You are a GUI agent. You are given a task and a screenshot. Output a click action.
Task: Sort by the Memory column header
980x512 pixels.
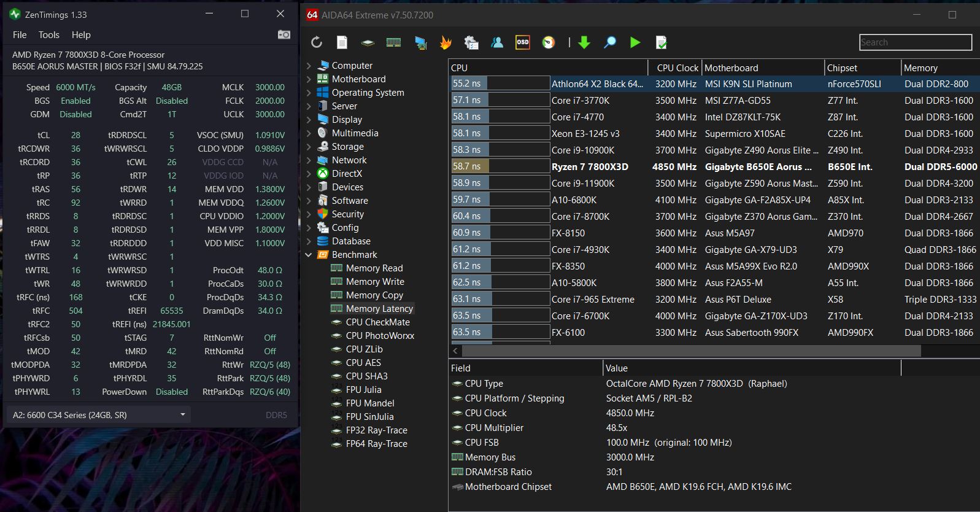[940, 68]
